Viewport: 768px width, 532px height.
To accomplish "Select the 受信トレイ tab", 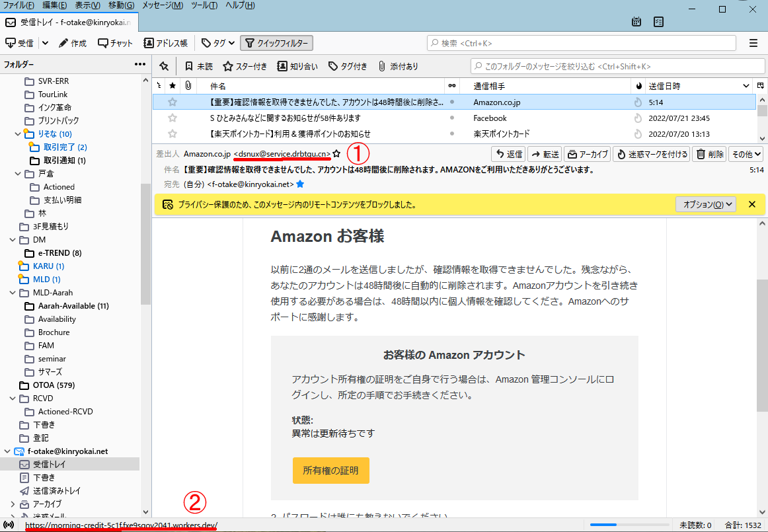I will tap(69, 22).
